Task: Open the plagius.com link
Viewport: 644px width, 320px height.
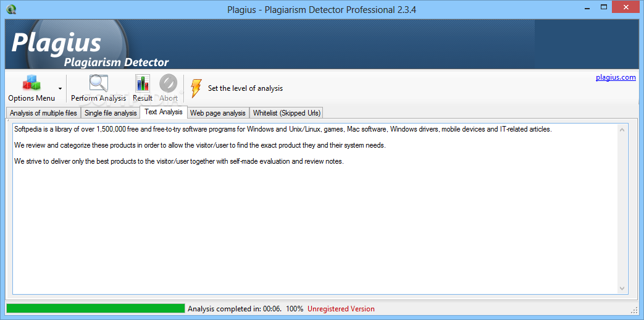Action: [616, 77]
